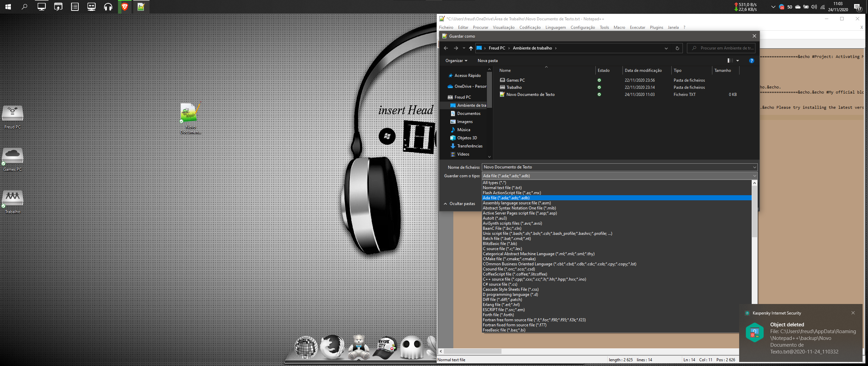This screenshot has height=366, width=868.
Task: Click the Back navigation arrow in dialog
Action: click(446, 48)
